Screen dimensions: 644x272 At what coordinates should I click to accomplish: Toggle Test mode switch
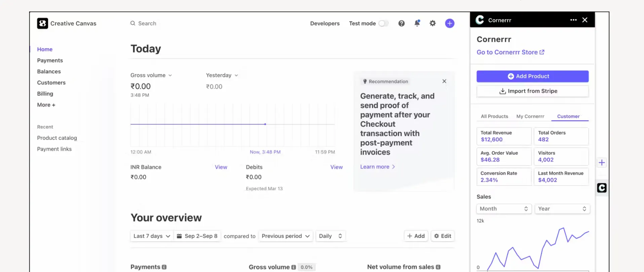(x=384, y=23)
